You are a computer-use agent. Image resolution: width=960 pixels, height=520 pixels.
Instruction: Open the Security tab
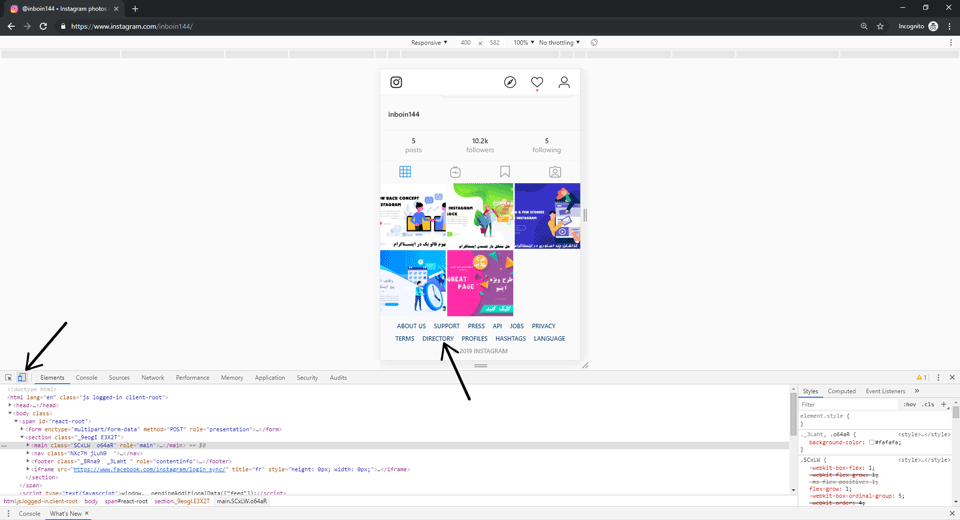[x=307, y=377]
